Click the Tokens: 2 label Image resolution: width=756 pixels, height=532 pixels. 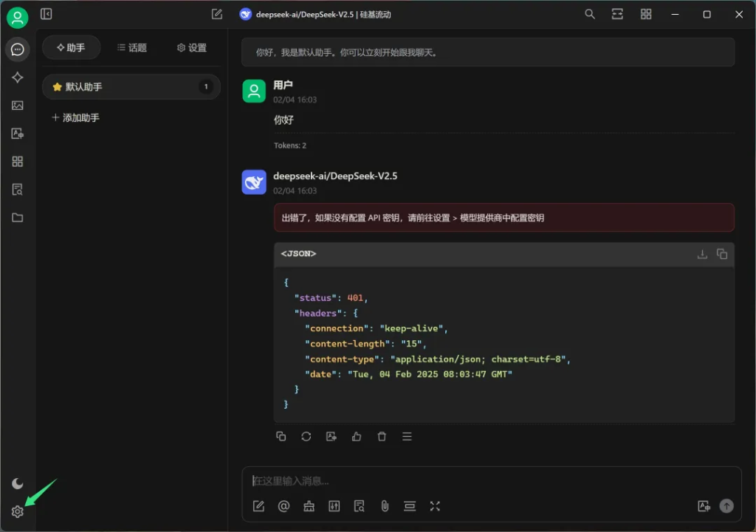pyautogui.click(x=289, y=145)
